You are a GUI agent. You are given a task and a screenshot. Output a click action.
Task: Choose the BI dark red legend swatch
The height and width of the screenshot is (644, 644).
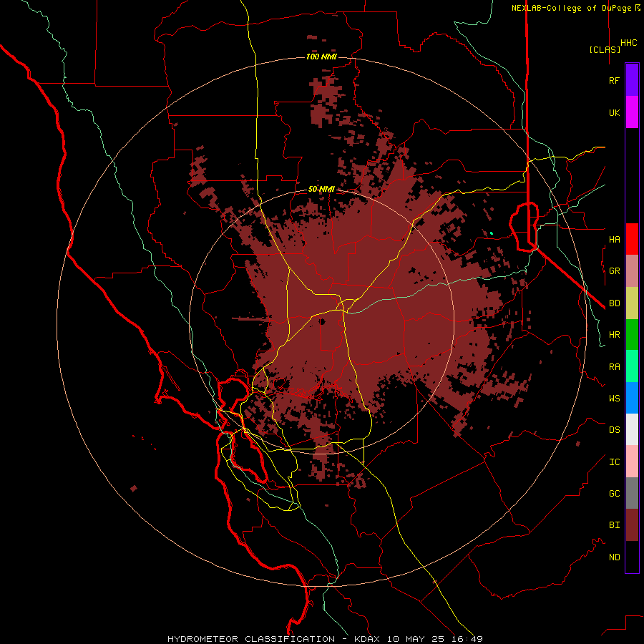(632, 525)
